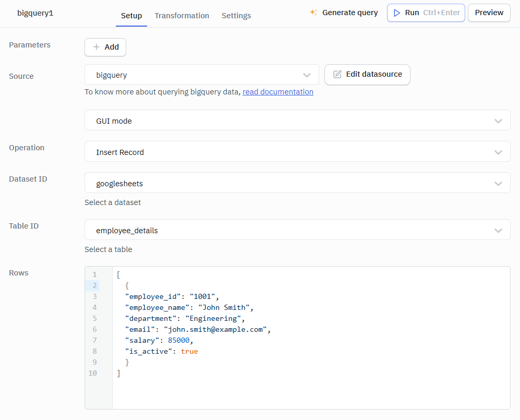Click the play icon in Run button
The image size is (520, 420).
[x=396, y=13]
